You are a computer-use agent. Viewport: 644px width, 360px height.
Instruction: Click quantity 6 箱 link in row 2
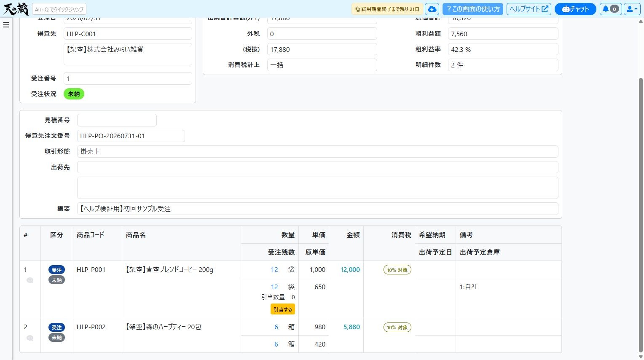(x=276, y=327)
